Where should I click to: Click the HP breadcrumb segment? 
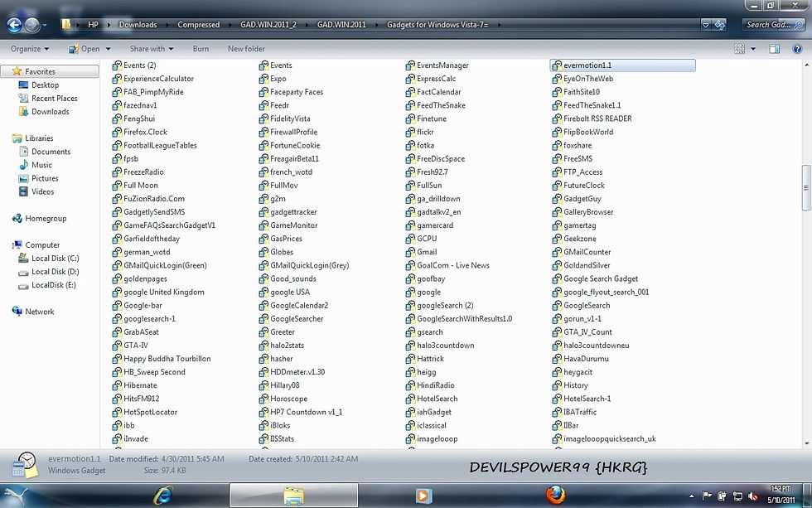(x=93, y=24)
